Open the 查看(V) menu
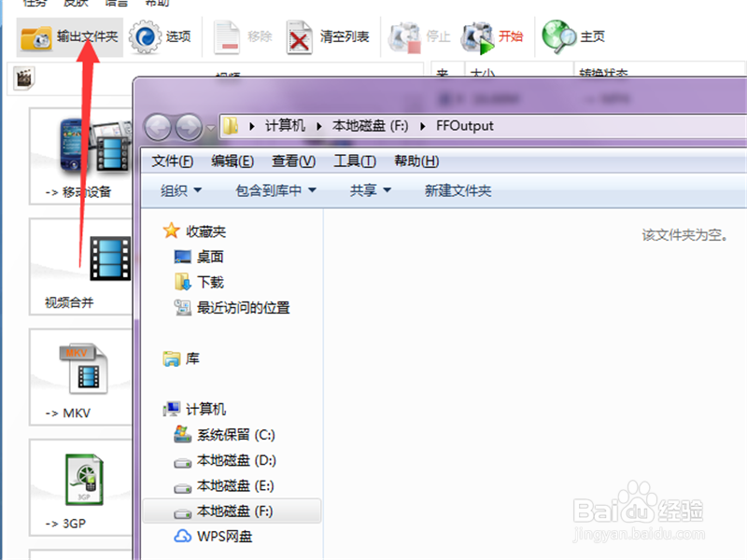Screen dimensions: 747x560 click(x=293, y=161)
